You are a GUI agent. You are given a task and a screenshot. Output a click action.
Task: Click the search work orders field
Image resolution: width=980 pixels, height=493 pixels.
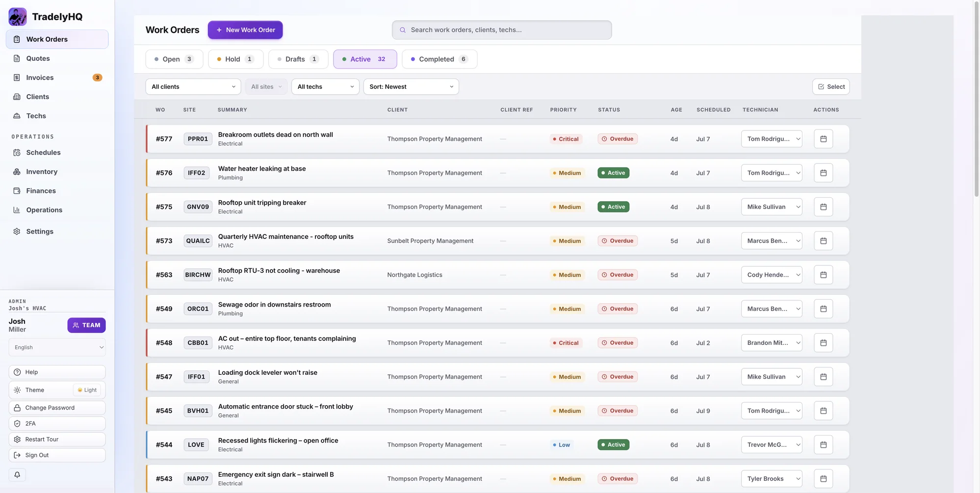pos(502,30)
